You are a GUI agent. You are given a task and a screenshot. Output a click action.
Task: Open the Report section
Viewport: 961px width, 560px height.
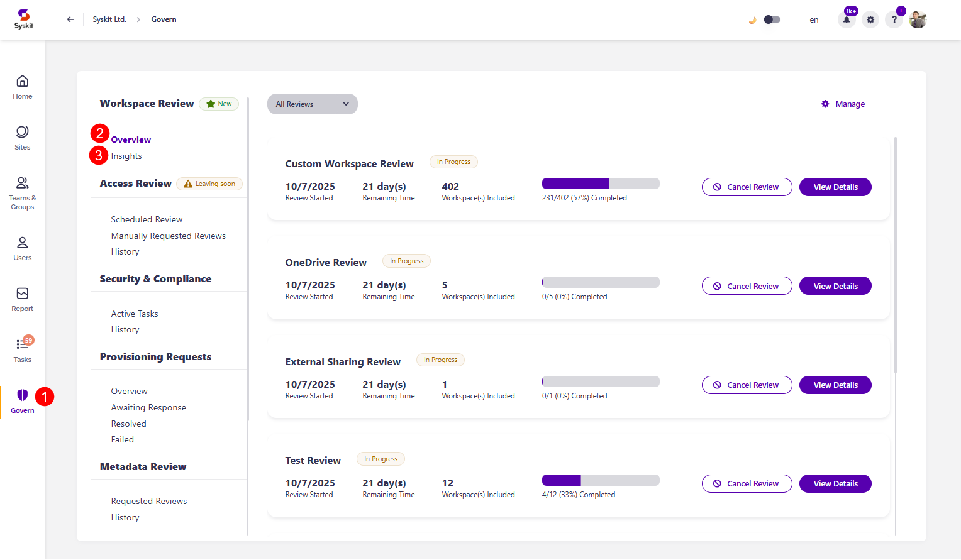22,300
